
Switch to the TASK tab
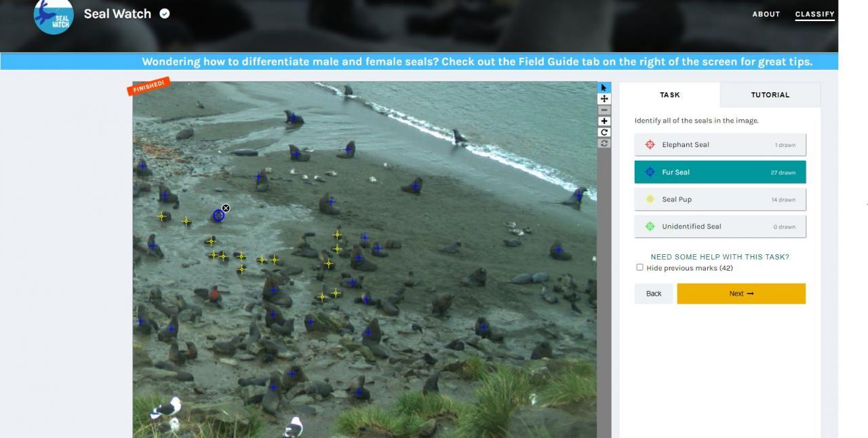click(x=669, y=95)
